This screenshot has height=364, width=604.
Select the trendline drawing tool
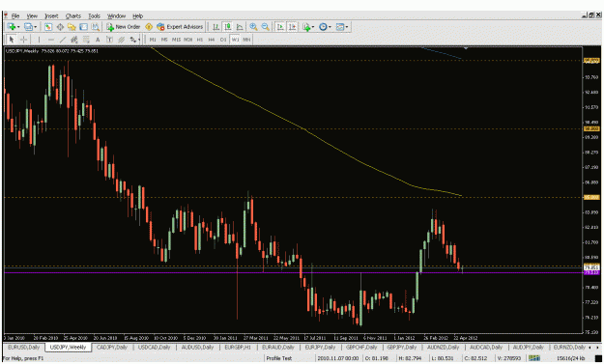pyautogui.click(x=63, y=40)
